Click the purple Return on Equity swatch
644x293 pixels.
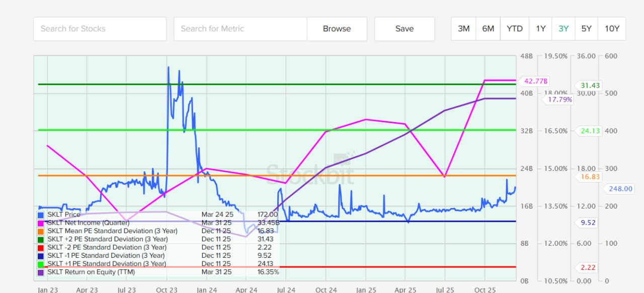point(41,272)
